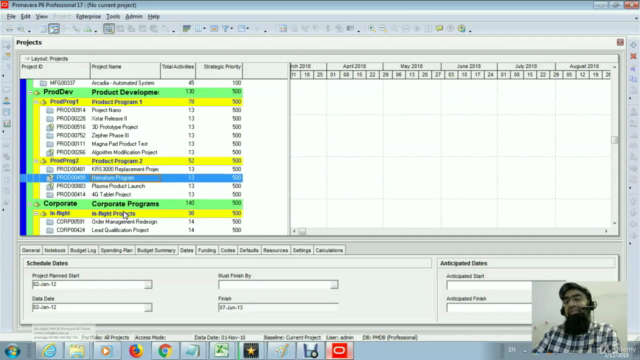Click the Oracle Primavera taskbar icon

(x=339, y=351)
